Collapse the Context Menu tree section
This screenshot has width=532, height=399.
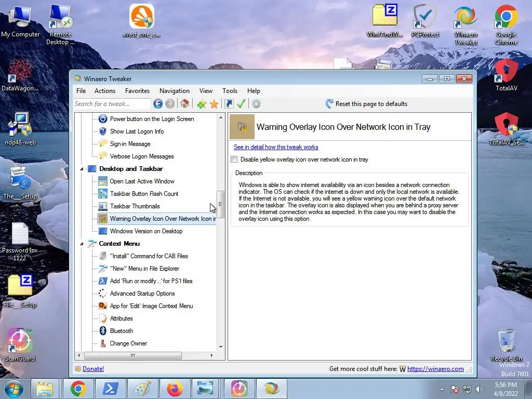tap(82, 244)
